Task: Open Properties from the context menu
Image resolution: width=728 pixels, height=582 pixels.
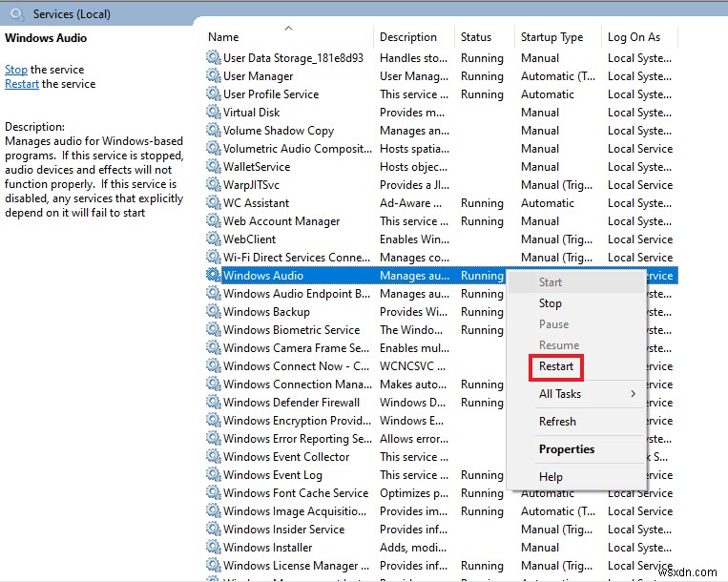Action: coord(567,448)
